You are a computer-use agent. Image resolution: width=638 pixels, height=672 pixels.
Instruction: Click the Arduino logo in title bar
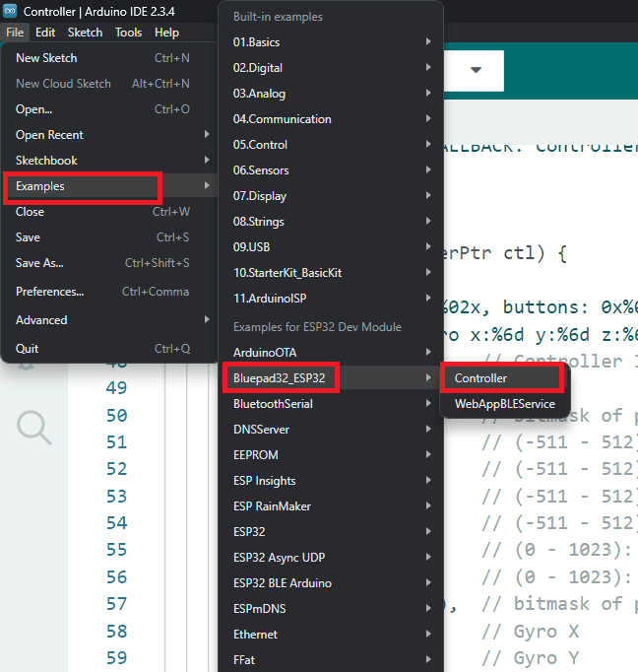[x=11, y=12]
